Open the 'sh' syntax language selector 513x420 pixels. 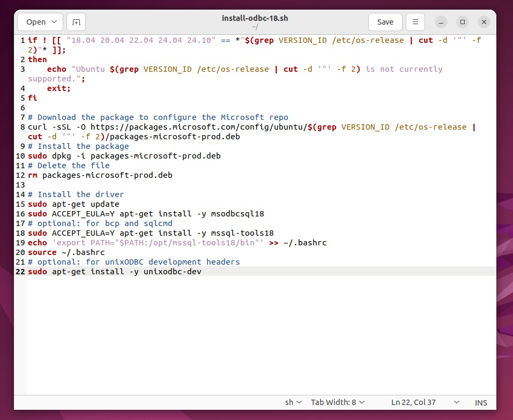[x=293, y=402]
